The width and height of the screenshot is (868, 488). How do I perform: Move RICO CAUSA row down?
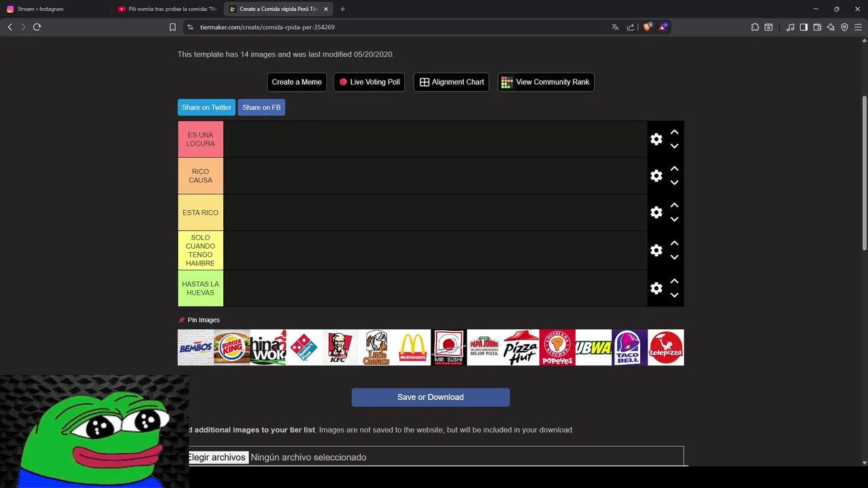click(674, 182)
